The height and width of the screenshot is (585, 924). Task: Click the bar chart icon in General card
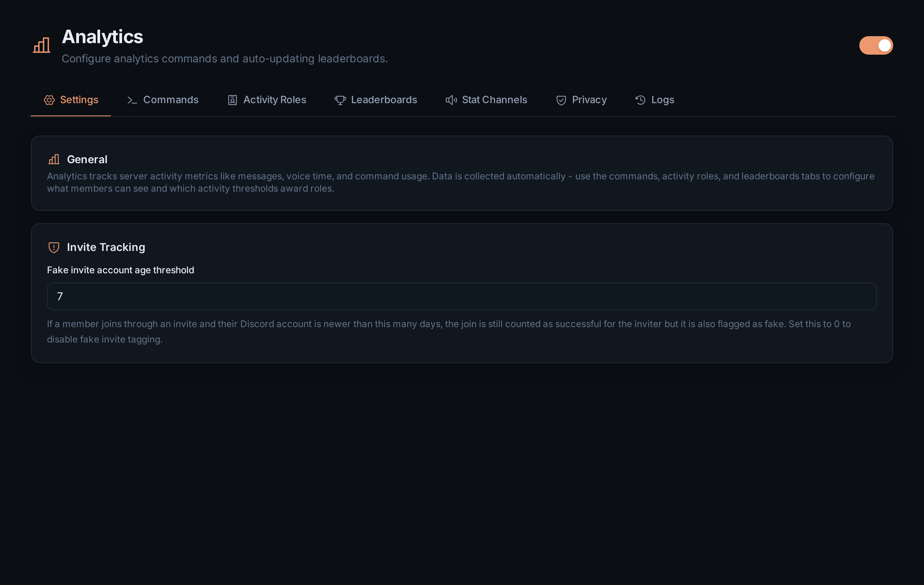coord(54,159)
